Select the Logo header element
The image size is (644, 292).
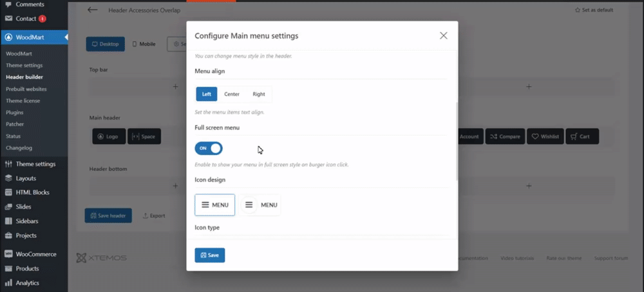click(109, 136)
